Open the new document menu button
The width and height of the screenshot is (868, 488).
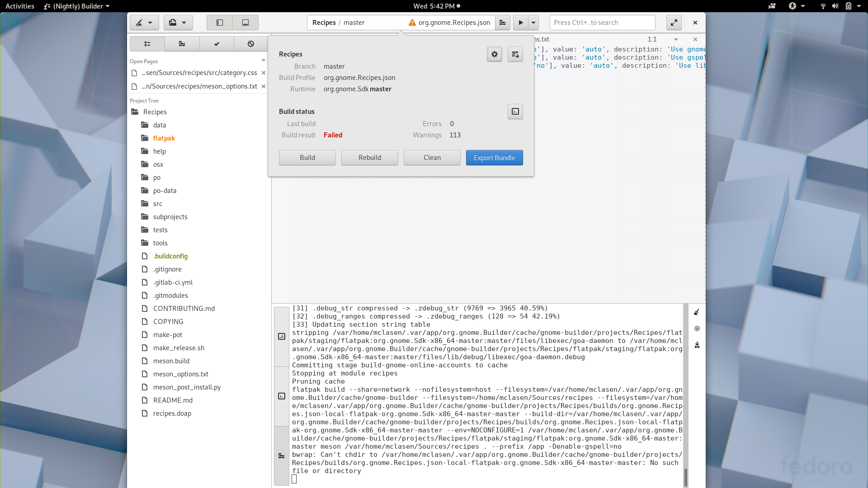point(178,23)
